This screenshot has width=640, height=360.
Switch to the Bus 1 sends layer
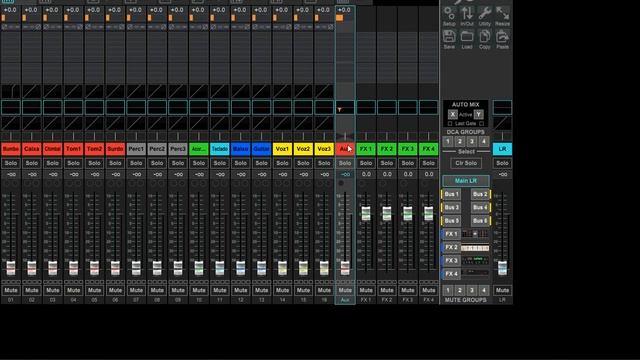click(x=451, y=194)
